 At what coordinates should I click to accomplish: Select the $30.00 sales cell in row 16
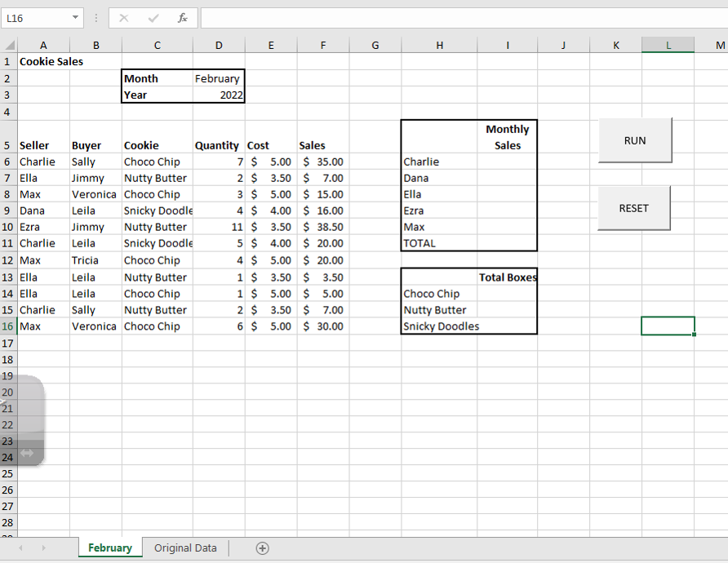pyautogui.click(x=323, y=326)
